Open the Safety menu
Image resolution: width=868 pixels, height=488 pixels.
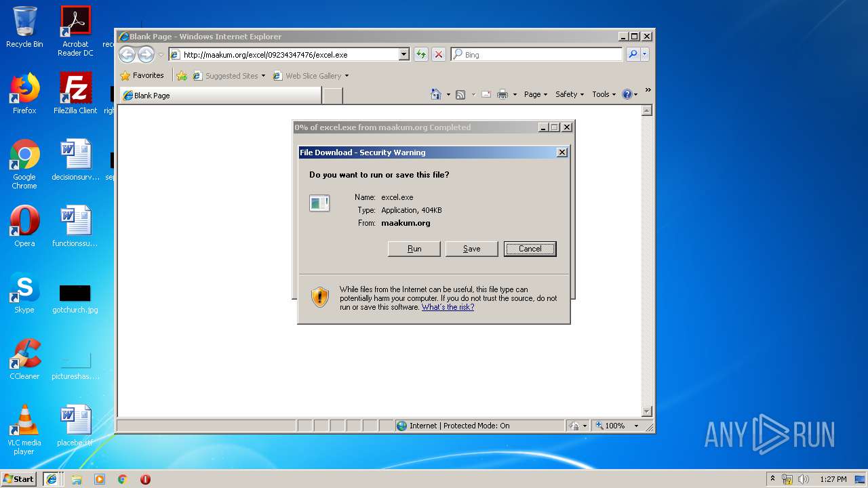click(x=569, y=94)
